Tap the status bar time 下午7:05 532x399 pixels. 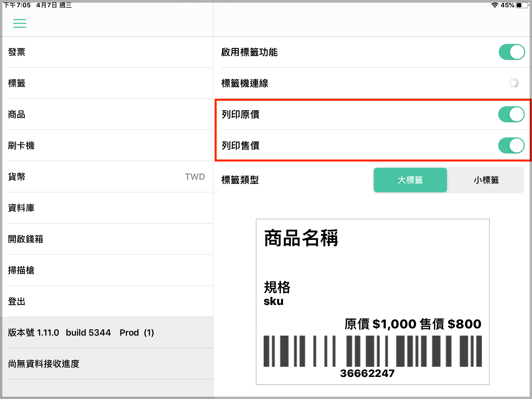pos(17,5)
